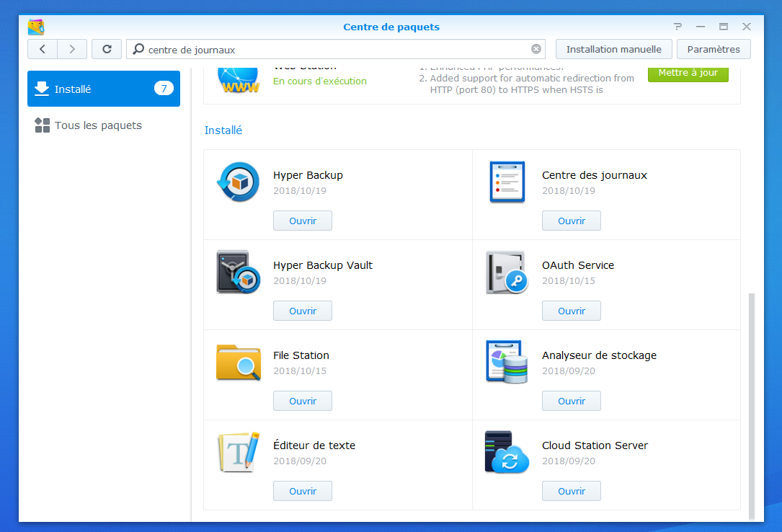Open Paramètres
This screenshot has height=532, width=782.
tap(714, 49)
